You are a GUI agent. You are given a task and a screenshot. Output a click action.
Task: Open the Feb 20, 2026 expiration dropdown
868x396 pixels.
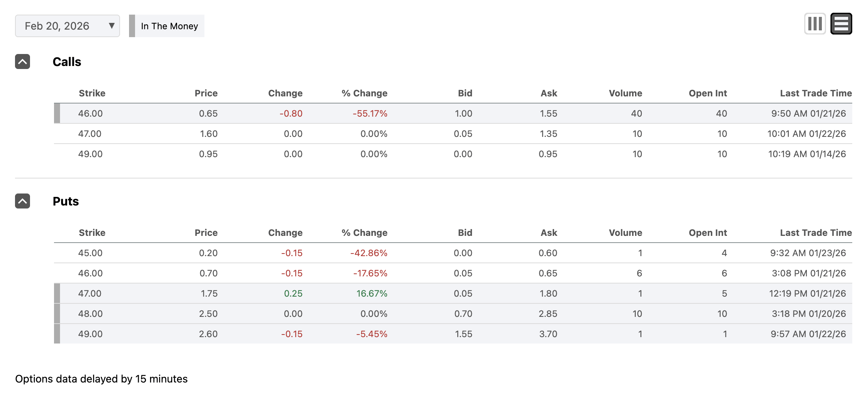pyautogui.click(x=68, y=26)
